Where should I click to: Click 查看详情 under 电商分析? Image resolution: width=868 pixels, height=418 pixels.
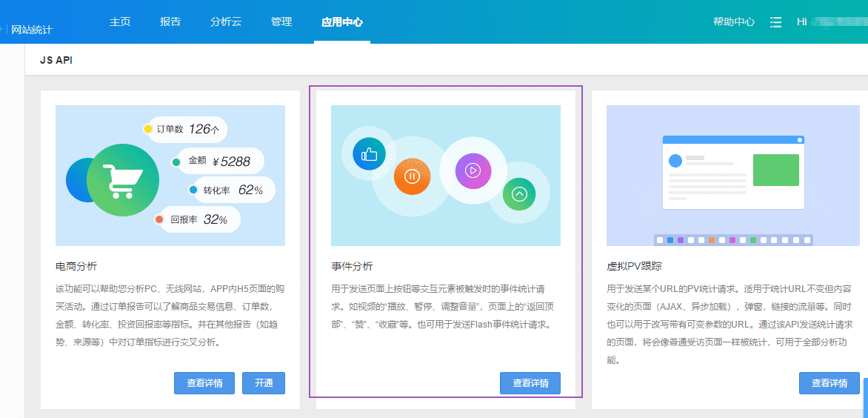tap(200, 383)
